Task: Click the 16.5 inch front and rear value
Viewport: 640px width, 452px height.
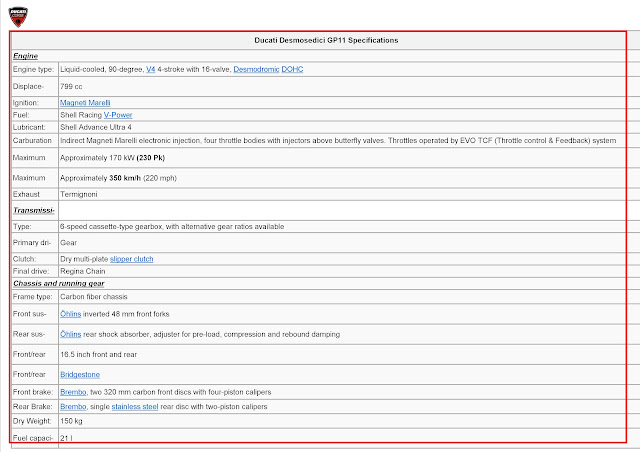Action: coord(98,354)
